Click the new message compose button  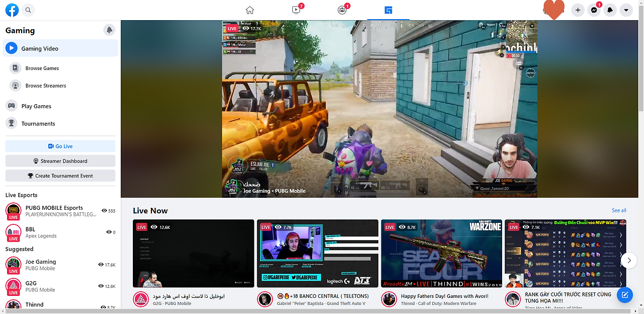click(x=625, y=295)
